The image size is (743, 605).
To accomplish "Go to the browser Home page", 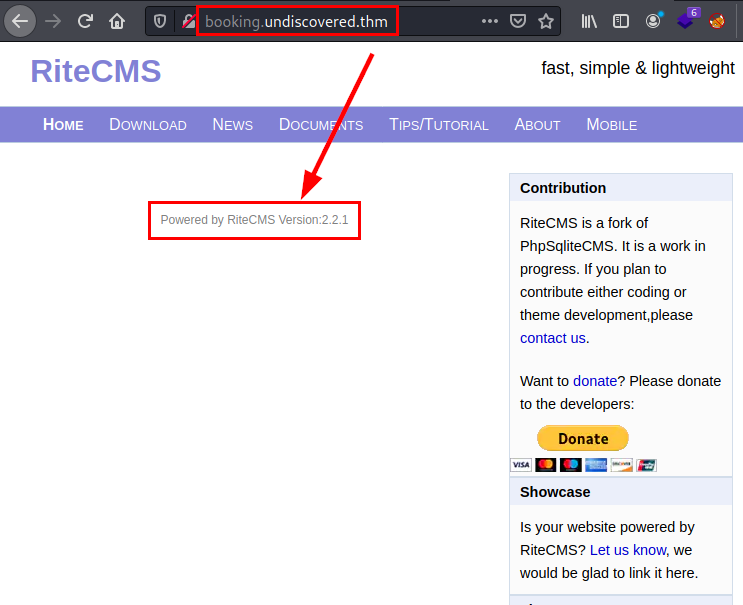I will point(117,21).
